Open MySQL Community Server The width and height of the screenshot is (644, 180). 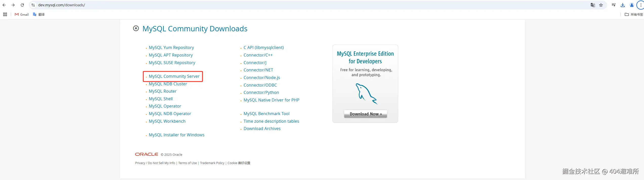[174, 76]
